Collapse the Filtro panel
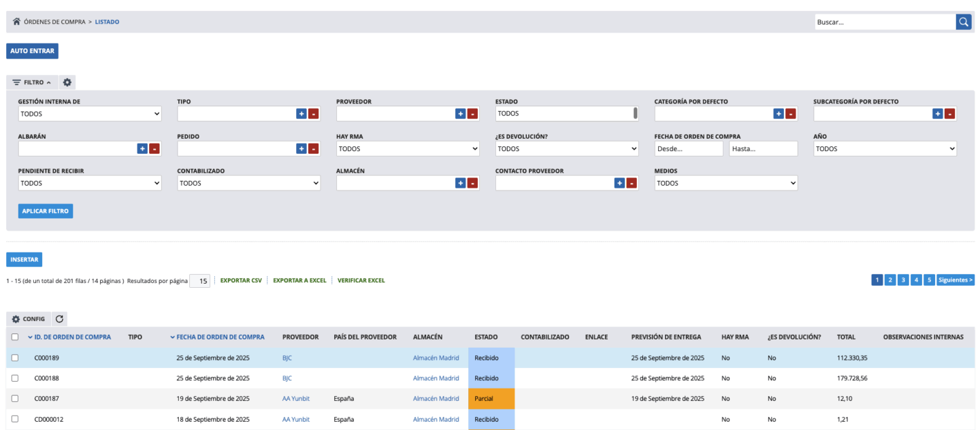 (32, 82)
